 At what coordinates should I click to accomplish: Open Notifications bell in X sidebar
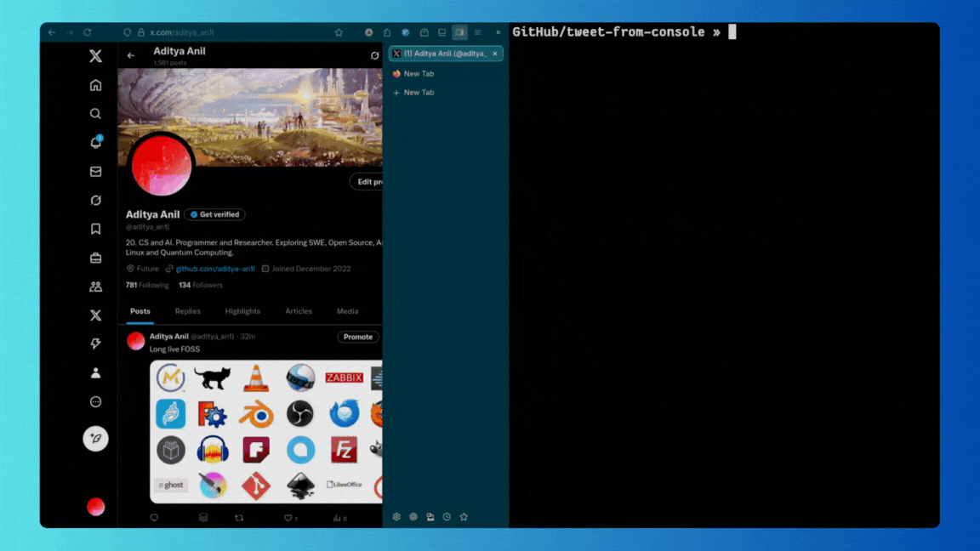(95, 143)
